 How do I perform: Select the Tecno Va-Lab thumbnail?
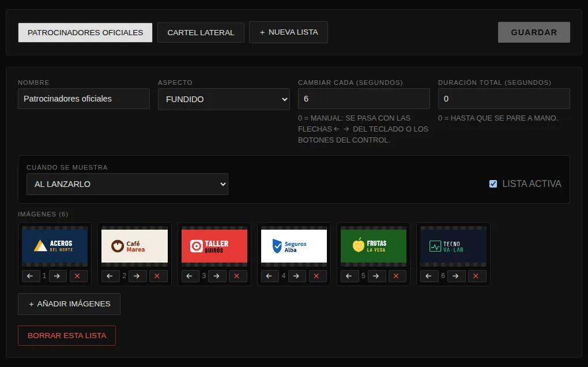pyautogui.click(x=453, y=246)
